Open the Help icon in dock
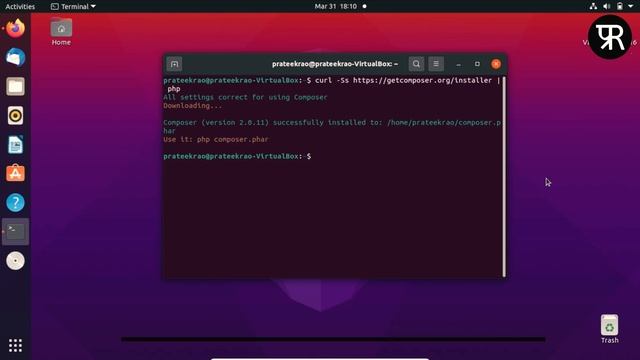 tap(16, 202)
